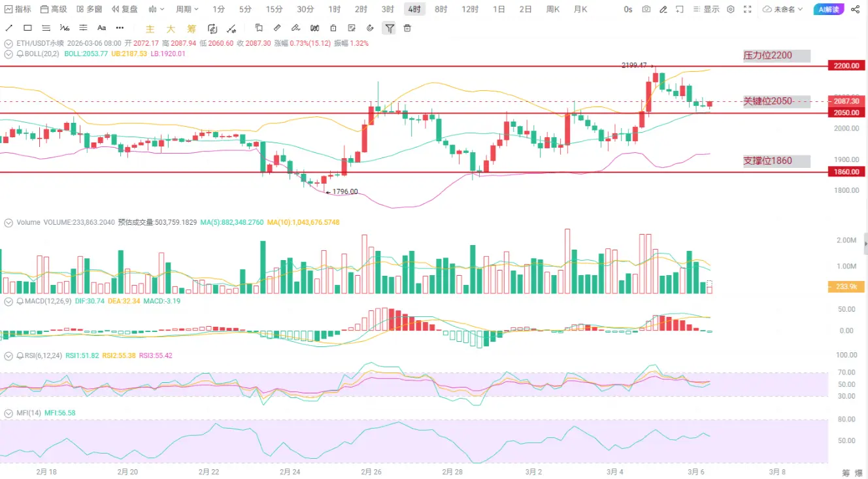Open the candlestick chart type dropdown
This screenshot has width=868, height=479.
(156, 9)
